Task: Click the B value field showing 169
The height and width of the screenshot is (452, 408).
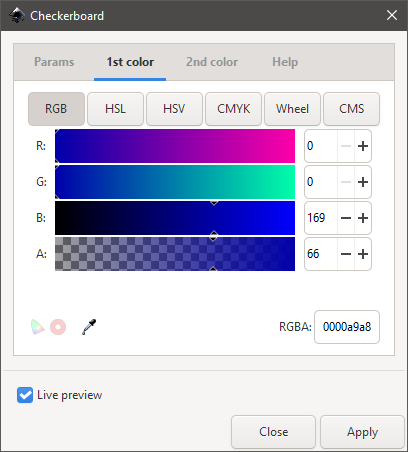Action: 321,218
